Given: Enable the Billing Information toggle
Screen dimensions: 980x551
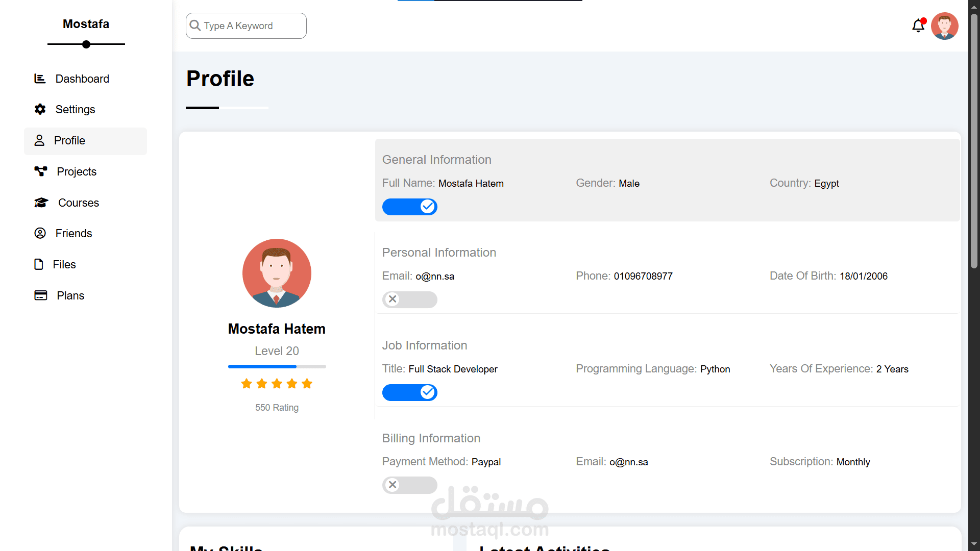Looking at the screenshot, I should (409, 485).
